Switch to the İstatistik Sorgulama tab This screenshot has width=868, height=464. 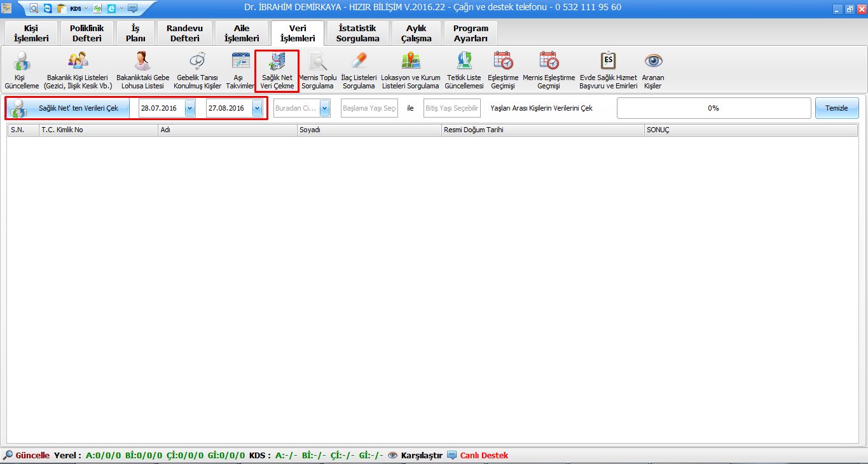click(357, 33)
